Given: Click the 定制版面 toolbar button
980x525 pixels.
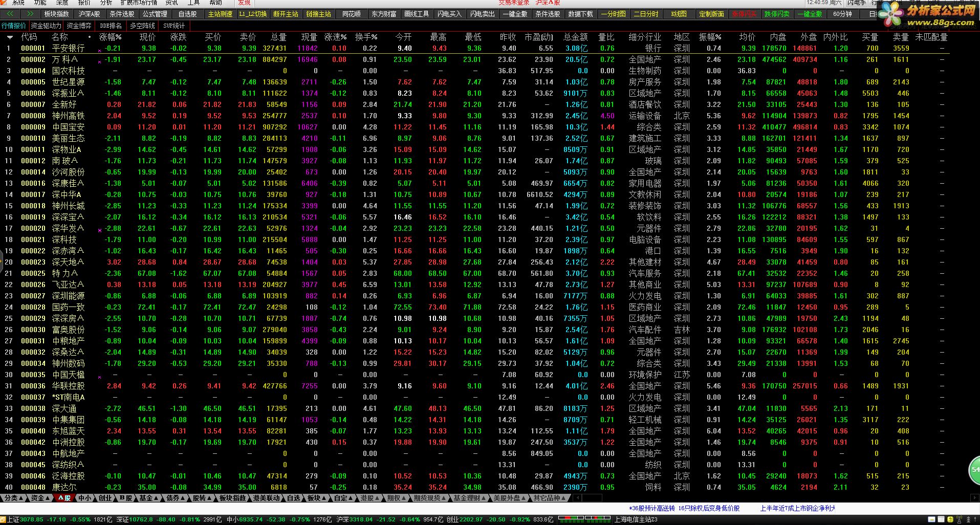Looking at the screenshot, I should [711, 14].
